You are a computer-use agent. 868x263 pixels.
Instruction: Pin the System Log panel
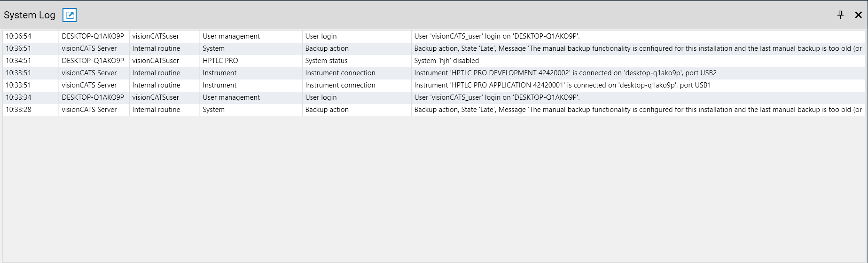click(840, 15)
